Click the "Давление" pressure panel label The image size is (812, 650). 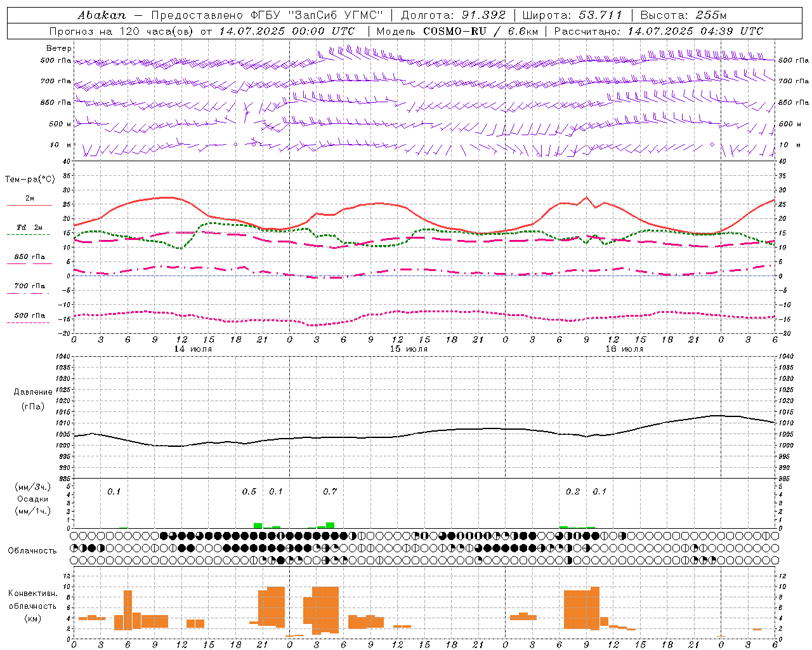pyautogui.click(x=33, y=392)
